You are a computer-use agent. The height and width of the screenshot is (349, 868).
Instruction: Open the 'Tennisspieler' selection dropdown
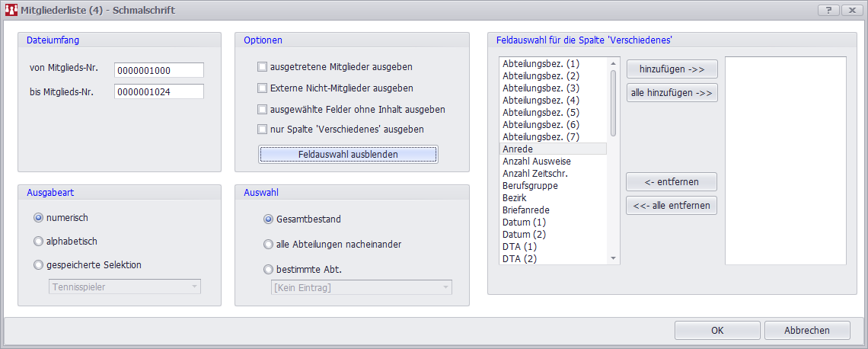(195, 287)
